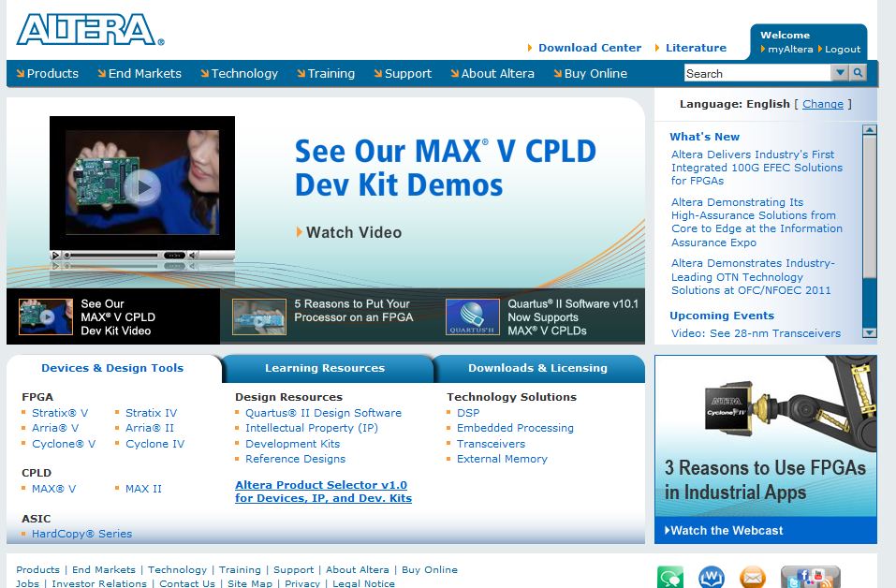Switch to the Learning Resources tab

[x=325, y=368]
